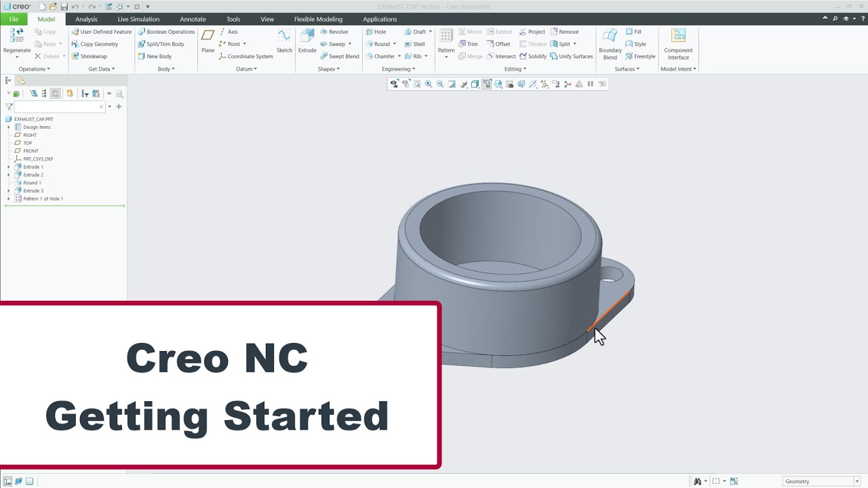Click the Freestyle tool

[x=640, y=56]
